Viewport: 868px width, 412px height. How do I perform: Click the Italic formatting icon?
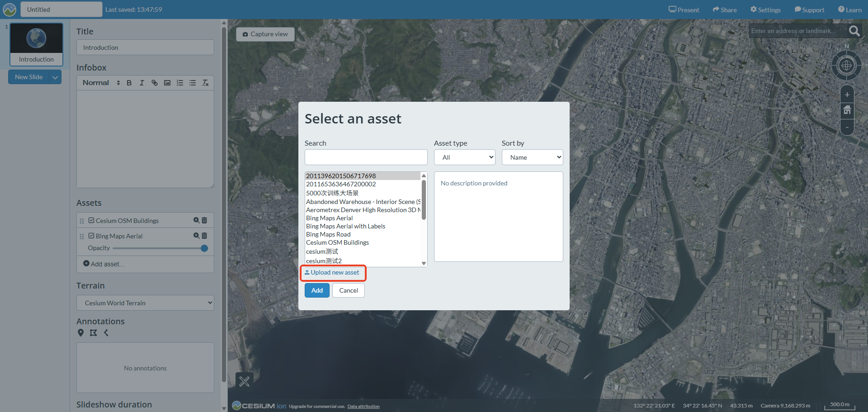[142, 83]
